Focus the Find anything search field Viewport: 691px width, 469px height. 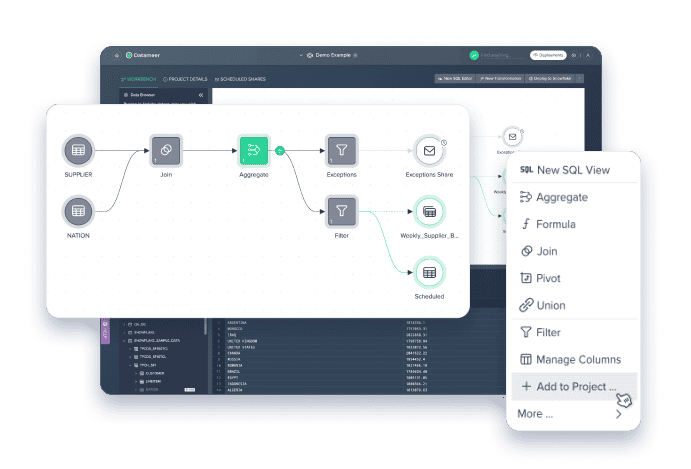502,56
